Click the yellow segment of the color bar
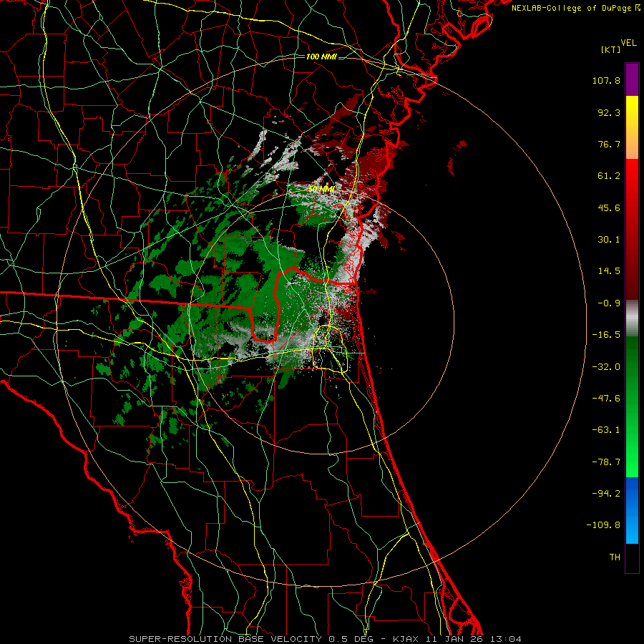This screenshot has height=644, width=644. (x=632, y=127)
